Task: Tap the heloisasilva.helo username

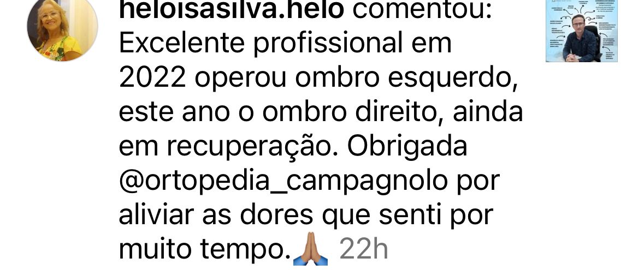Action: tap(231, 9)
